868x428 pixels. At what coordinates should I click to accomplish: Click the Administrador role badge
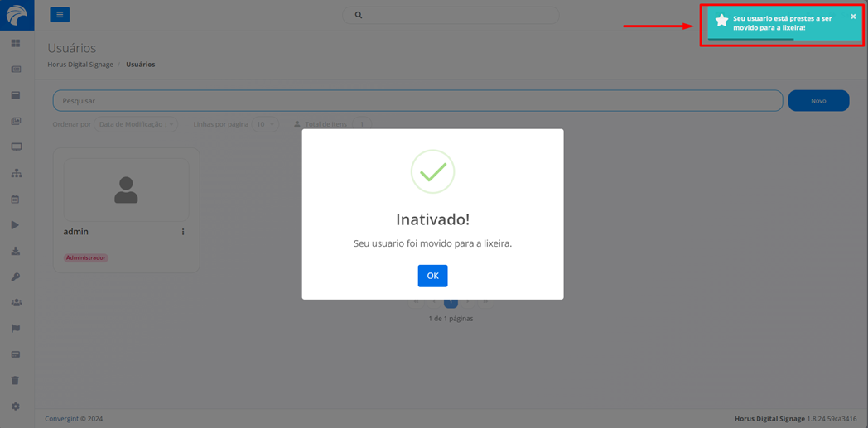[86, 257]
